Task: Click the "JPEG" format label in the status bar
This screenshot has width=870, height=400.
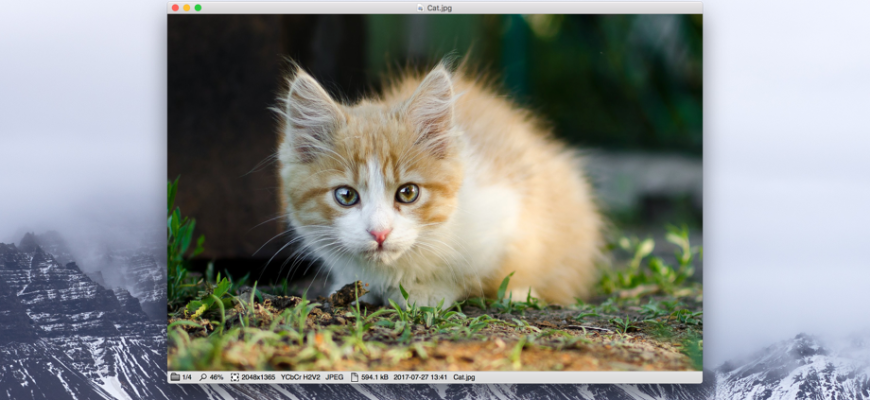Action: click(335, 377)
